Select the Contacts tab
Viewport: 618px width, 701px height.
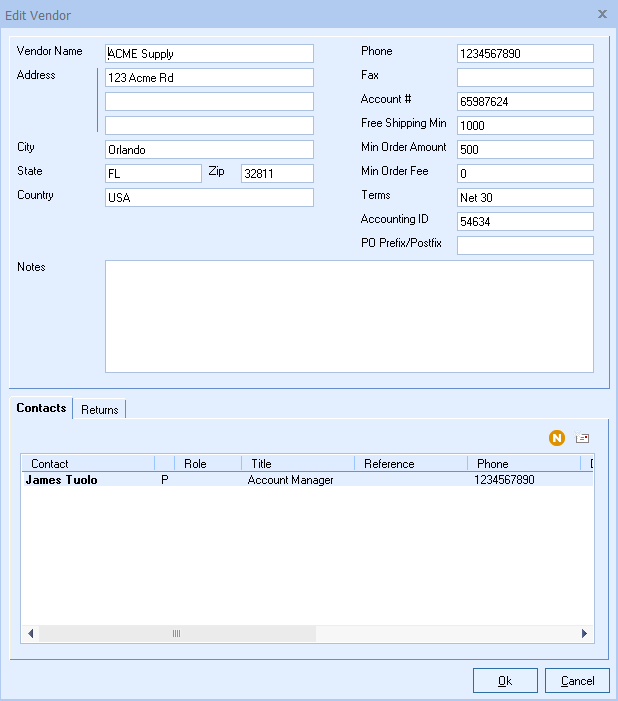(41, 408)
